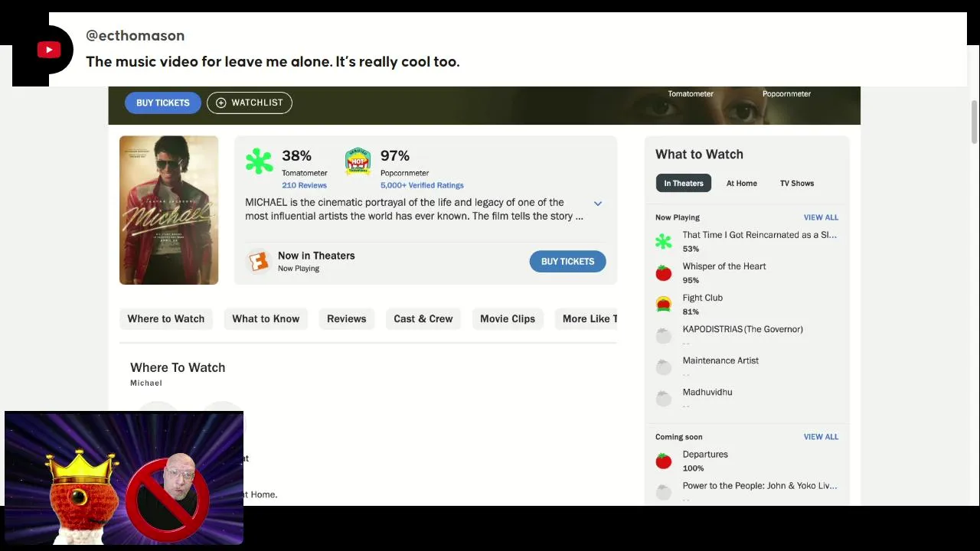This screenshot has height=551, width=980.
Task: Open the 5,000+ Verified Ratings link
Action: point(422,185)
